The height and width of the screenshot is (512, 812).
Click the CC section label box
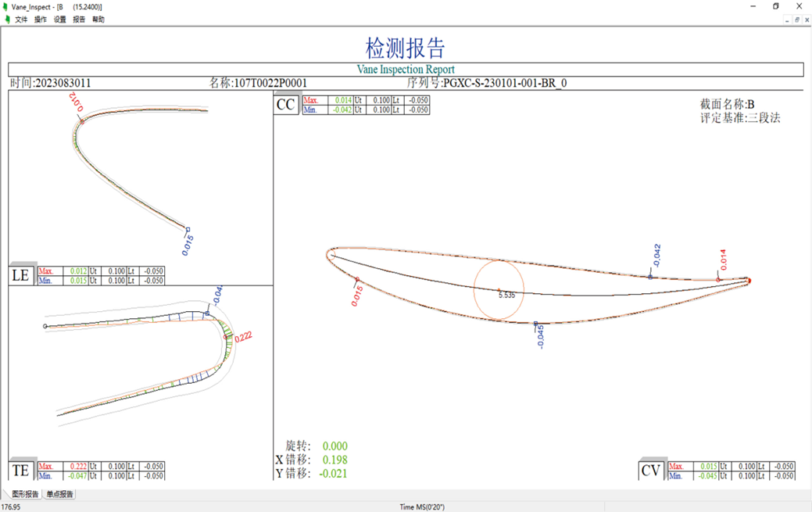286,105
